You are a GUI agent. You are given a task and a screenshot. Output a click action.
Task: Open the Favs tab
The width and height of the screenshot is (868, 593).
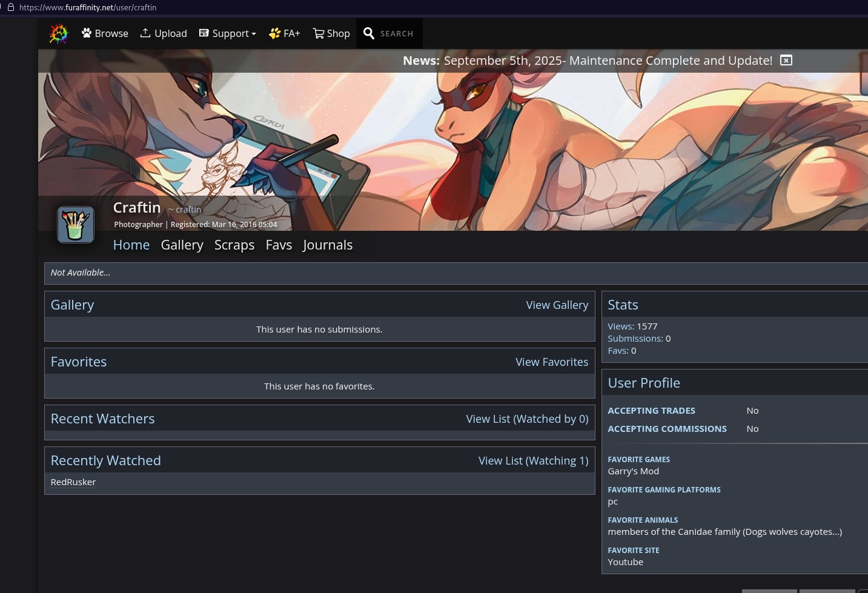[279, 245]
